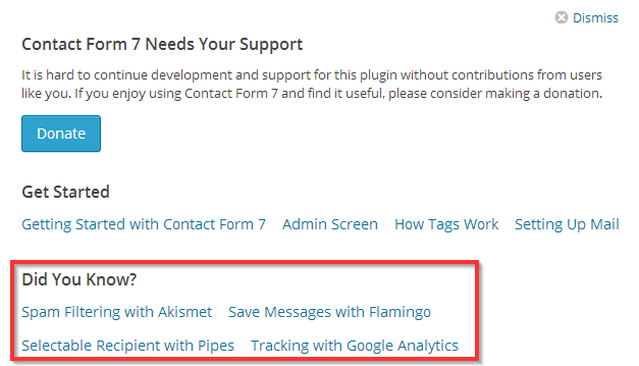This screenshot has height=366, width=639.
Task: Select the word Akismet in the spam link
Action: 185,312
